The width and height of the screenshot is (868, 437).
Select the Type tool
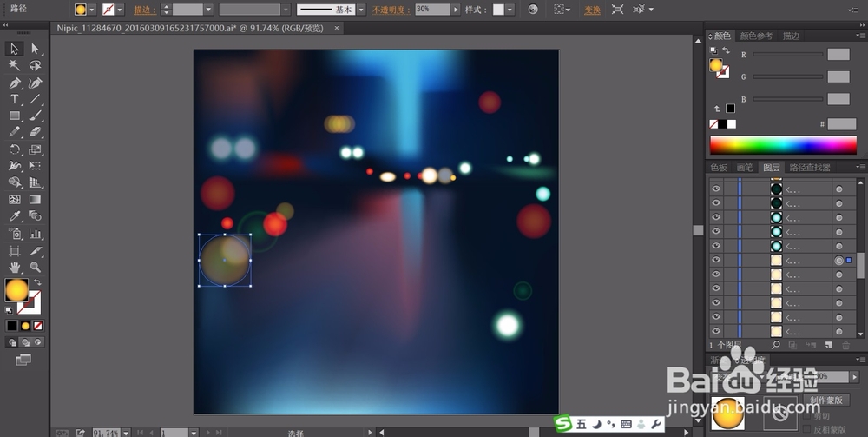[15, 100]
